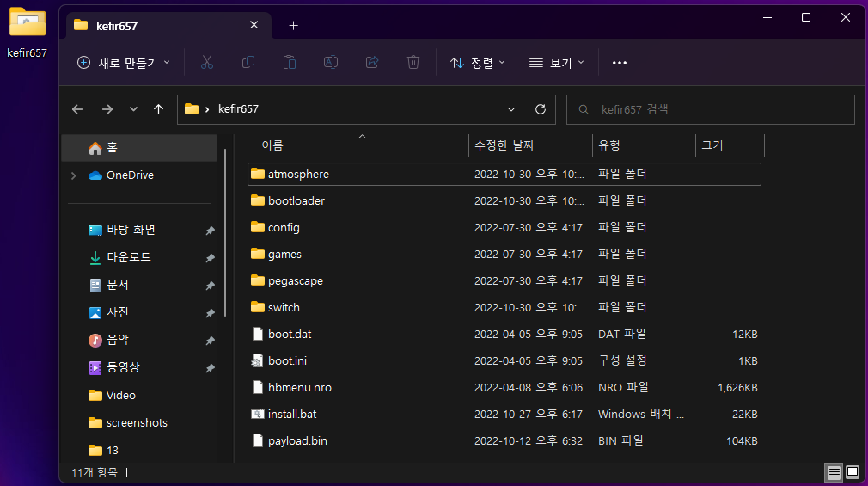Sort by 유형 column header
868x486 pixels.
(x=644, y=145)
